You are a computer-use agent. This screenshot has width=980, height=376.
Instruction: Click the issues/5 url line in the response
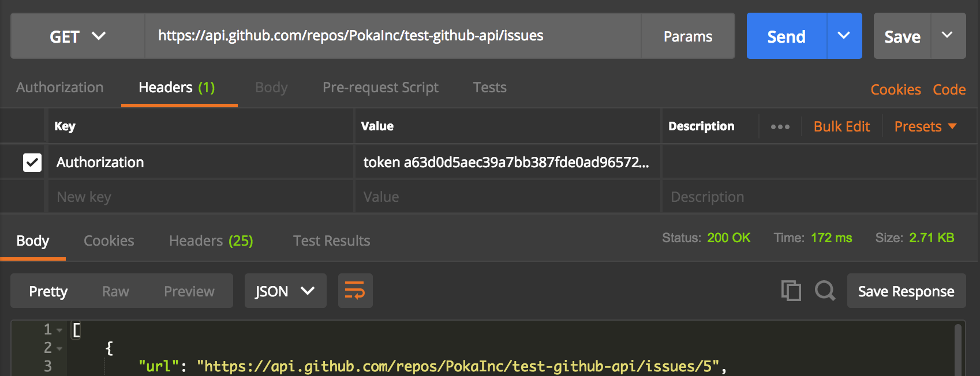tap(432, 367)
